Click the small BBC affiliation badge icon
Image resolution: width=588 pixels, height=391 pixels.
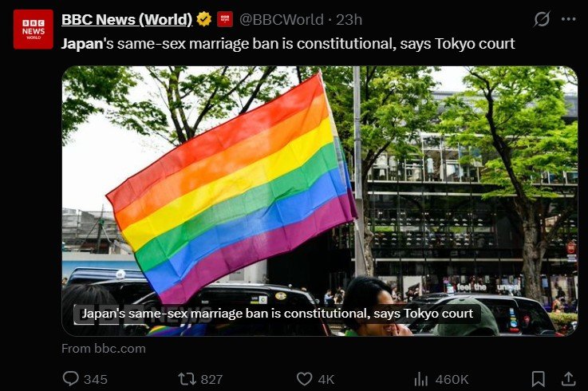[225, 19]
